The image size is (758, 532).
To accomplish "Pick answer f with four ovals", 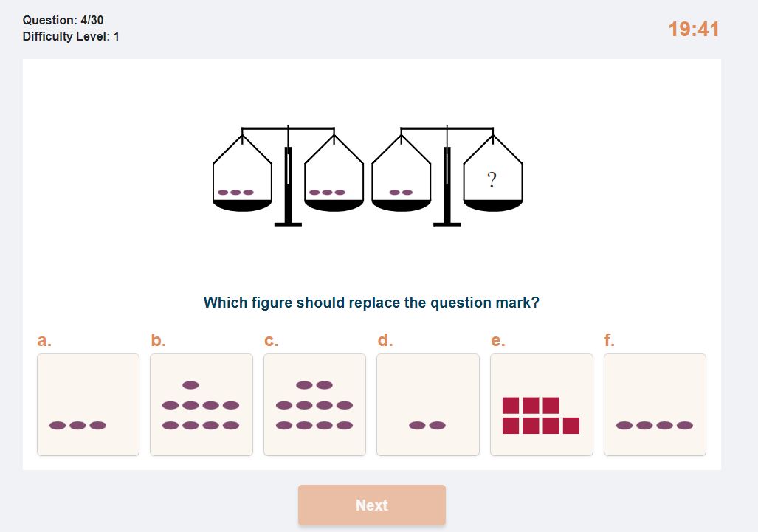I will pyautogui.click(x=655, y=404).
